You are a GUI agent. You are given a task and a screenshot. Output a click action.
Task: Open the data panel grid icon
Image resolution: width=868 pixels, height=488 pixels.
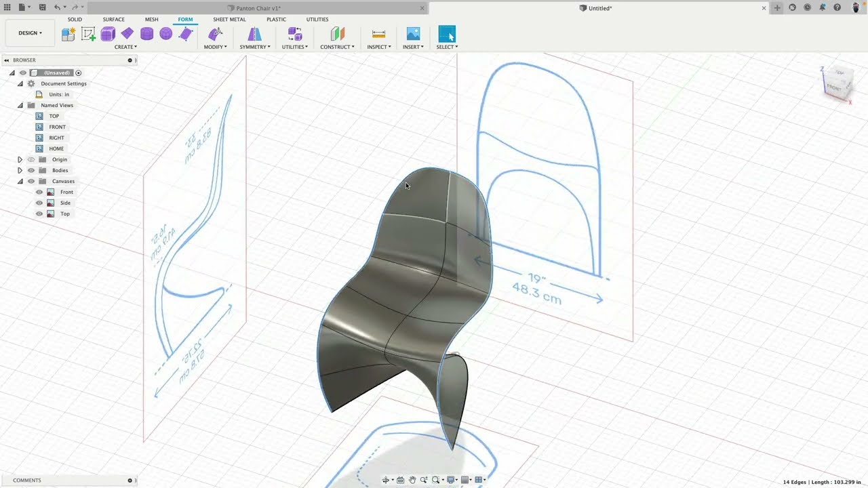point(7,7)
